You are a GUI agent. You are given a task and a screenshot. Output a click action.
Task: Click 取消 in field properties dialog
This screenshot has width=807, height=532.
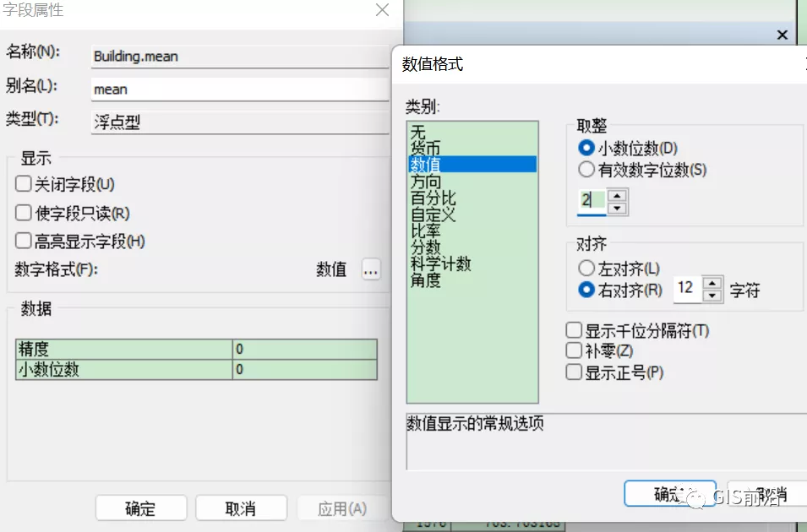[x=241, y=508]
